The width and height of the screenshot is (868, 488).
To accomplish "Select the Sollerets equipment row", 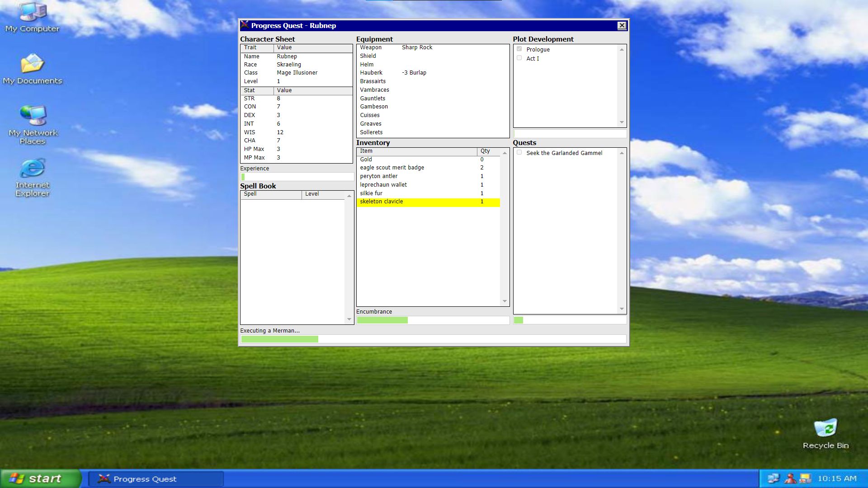I will point(433,132).
